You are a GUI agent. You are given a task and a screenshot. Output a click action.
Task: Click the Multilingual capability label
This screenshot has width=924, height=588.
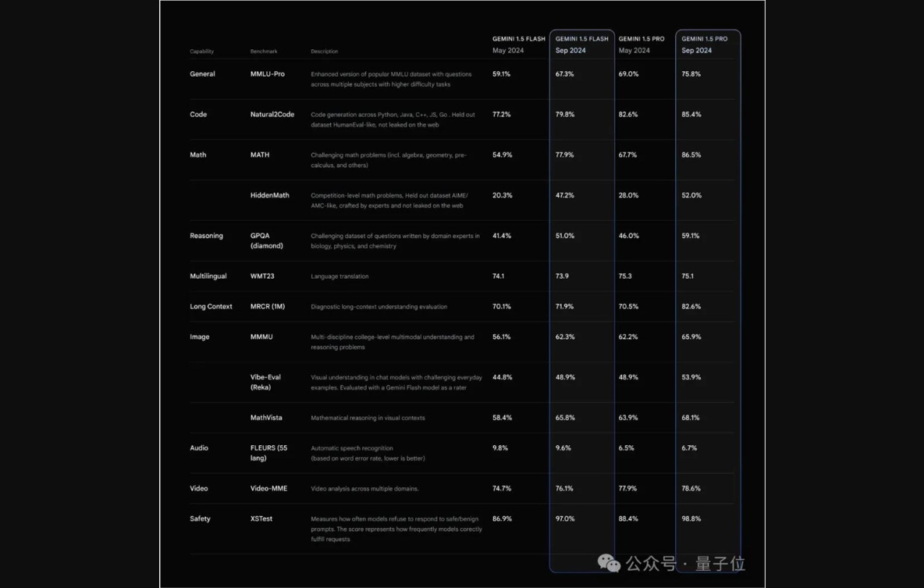[208, 276]
